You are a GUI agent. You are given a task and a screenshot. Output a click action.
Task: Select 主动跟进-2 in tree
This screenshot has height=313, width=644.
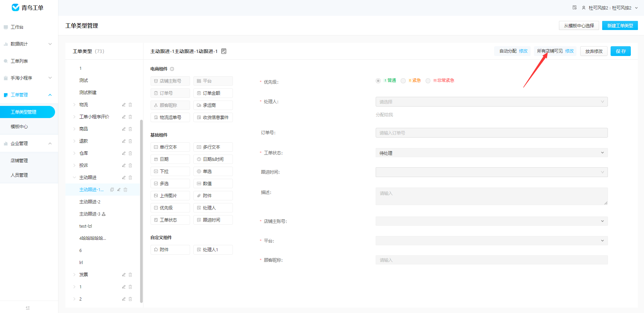pos(90,202)
